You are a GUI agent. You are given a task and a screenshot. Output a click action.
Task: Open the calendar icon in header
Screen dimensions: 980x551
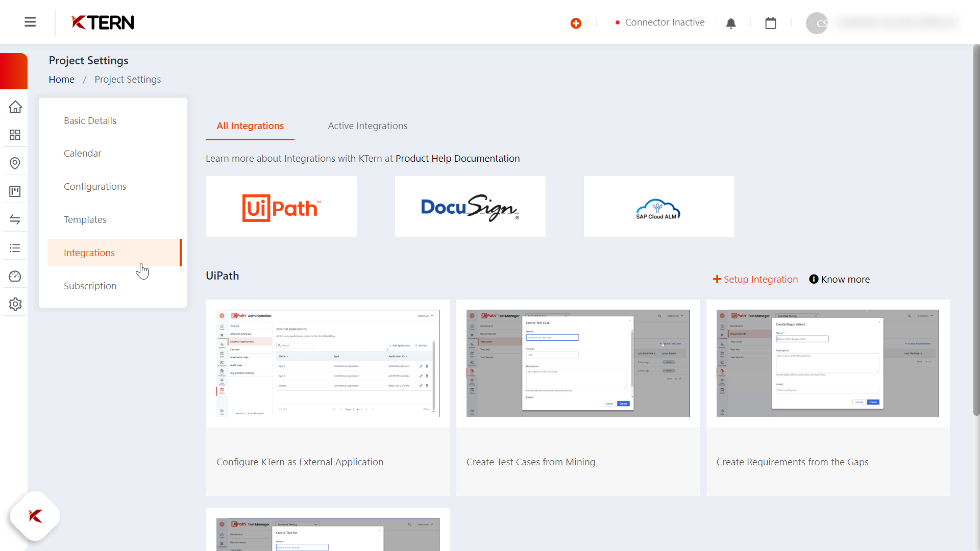pyautogui.click(x=771, y=23)
